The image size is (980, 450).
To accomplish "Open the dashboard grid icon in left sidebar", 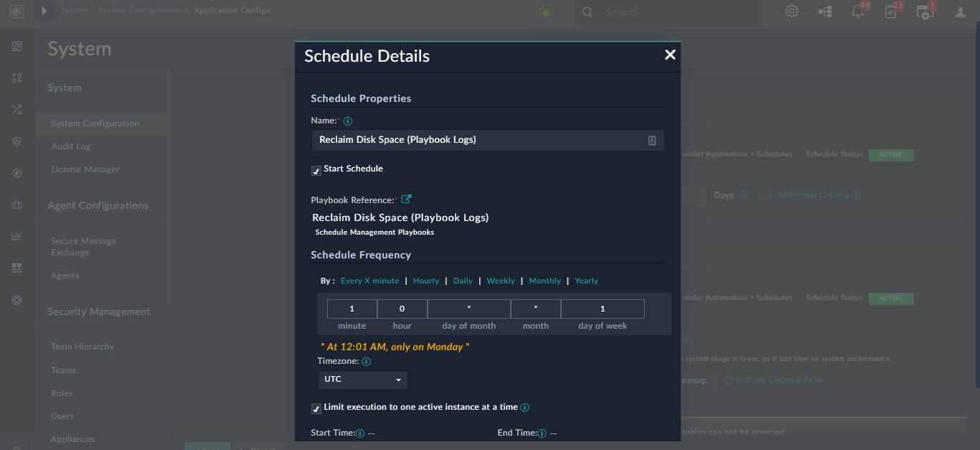I will coord(17,46).
